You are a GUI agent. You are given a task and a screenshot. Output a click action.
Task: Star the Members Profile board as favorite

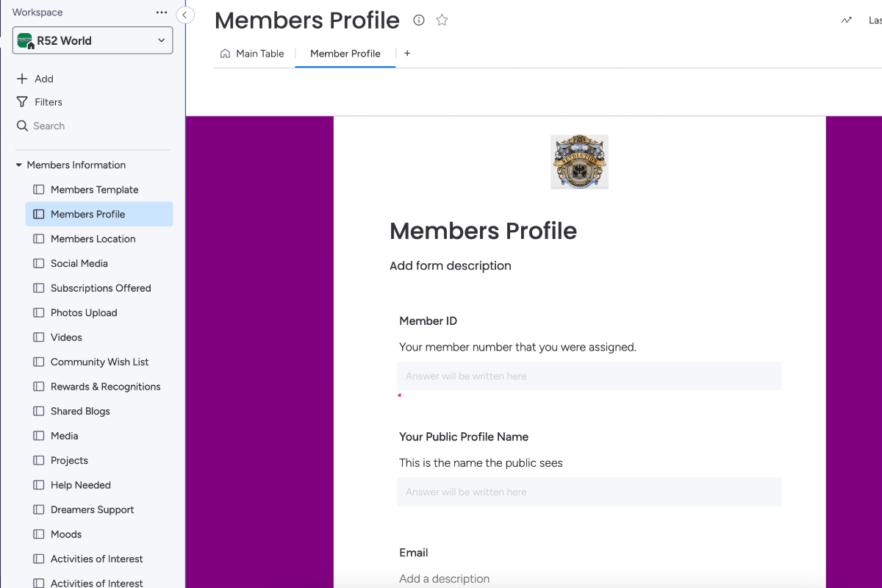442,21
